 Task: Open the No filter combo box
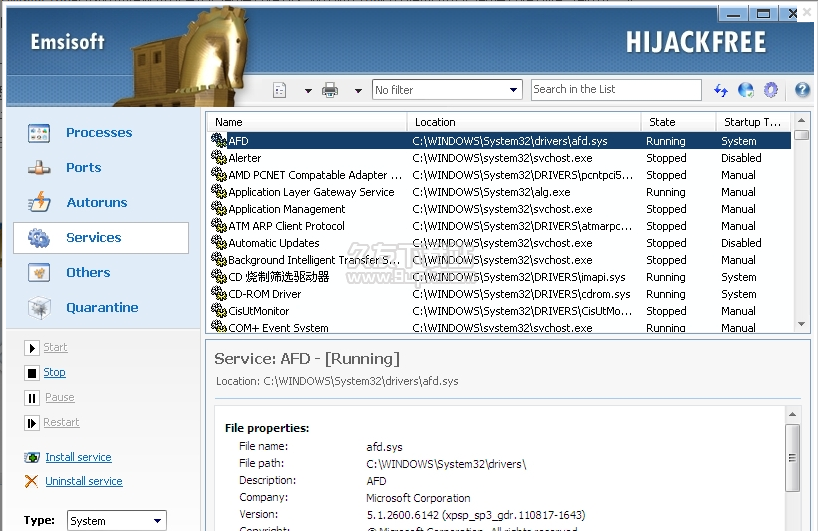(x=447, y=90)
